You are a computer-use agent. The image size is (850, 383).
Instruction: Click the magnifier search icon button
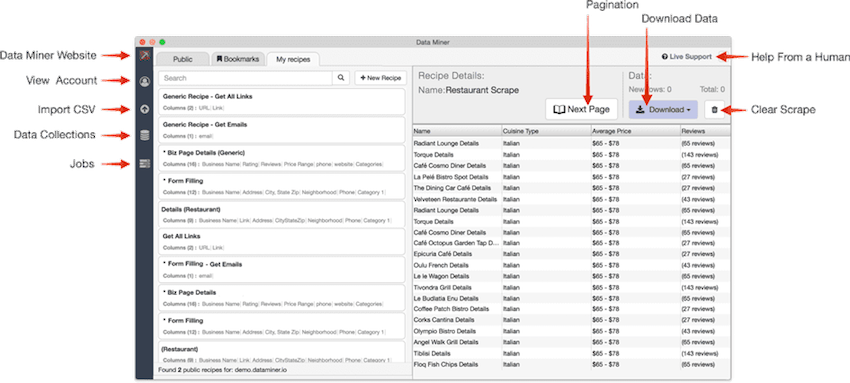pos(340,78)
